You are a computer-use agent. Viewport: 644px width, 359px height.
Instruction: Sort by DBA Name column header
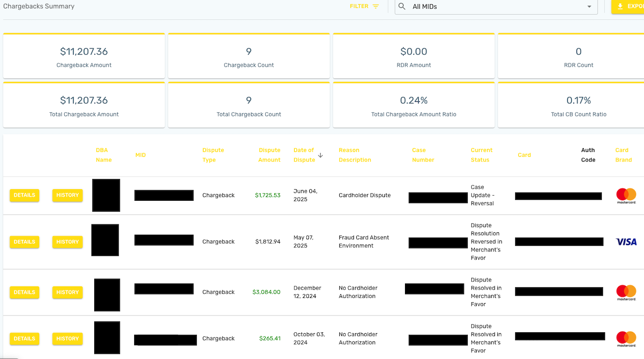pyautogui.click(x=104, y=155)
